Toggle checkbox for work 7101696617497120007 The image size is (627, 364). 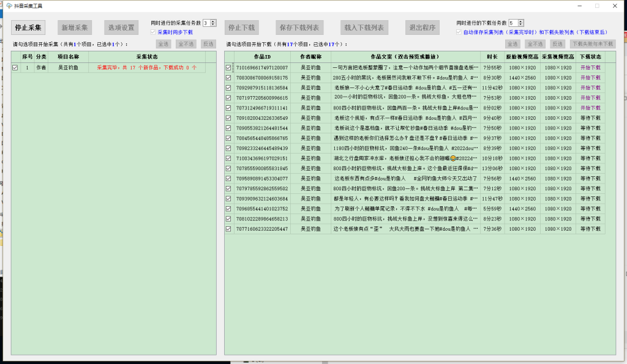(228, 68)
